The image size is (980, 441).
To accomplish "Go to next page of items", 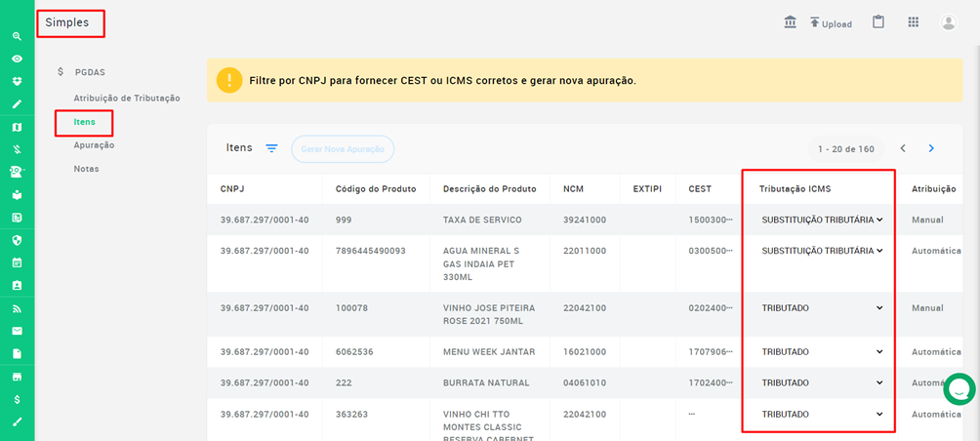I will coord(931,148).
